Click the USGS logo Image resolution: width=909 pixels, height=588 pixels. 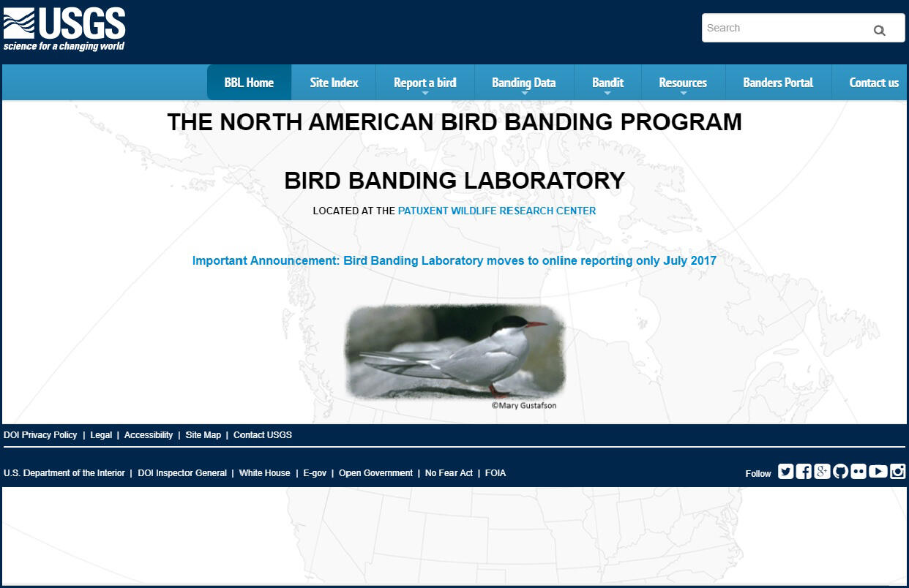click(x=64, y=28)
